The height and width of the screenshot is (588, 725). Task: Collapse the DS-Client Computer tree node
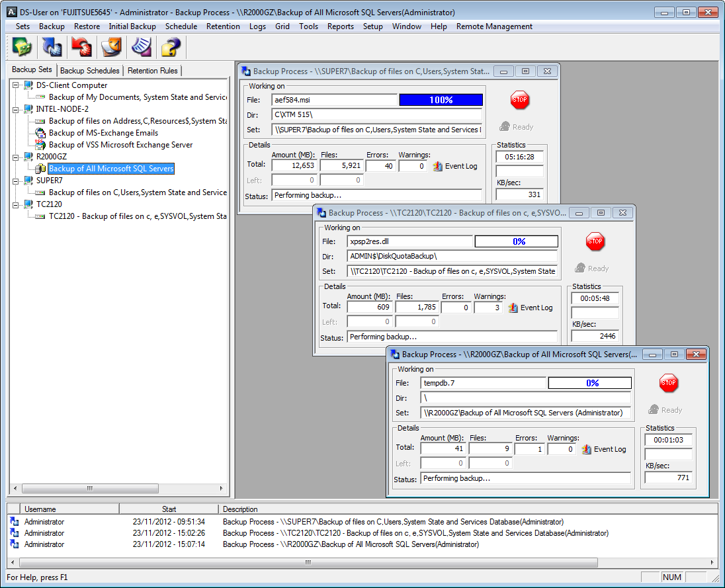click(x=15, y=85)
